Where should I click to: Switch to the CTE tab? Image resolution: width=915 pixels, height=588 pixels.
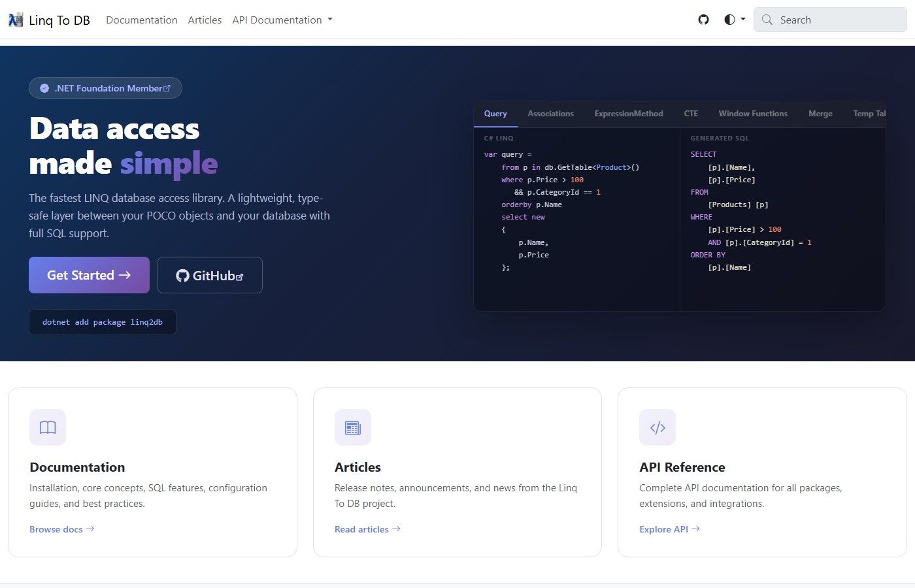[x=691, y=114]
